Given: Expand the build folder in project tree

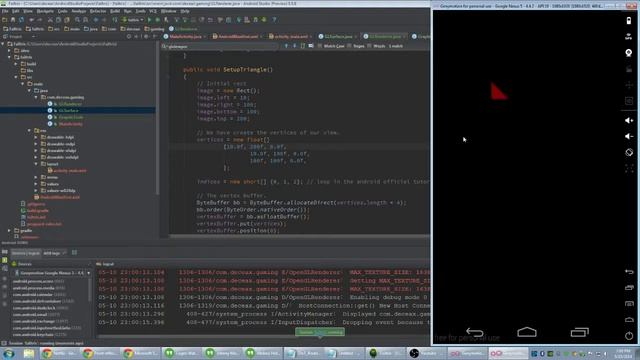Looking at the screenshot, I should tap(16, 64).
